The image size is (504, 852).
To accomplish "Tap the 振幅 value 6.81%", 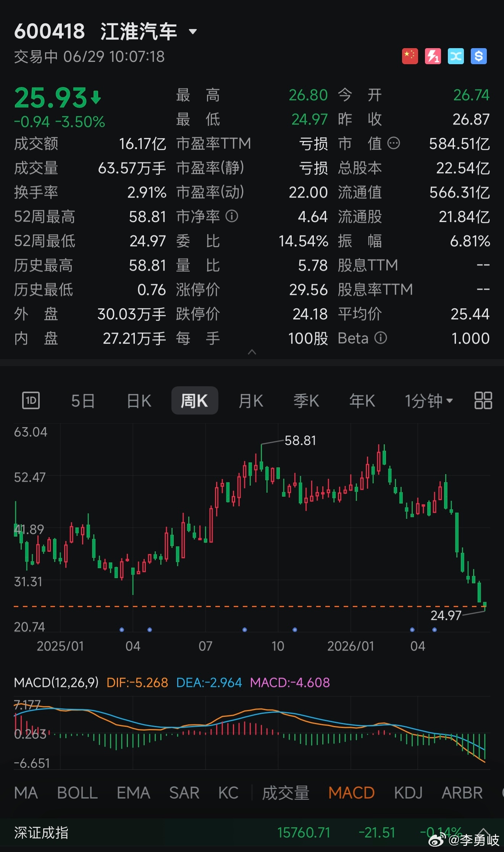I will coord(470,241).
